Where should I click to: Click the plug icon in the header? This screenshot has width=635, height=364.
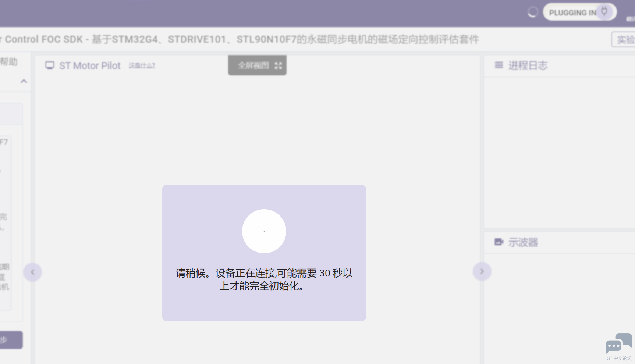pos(604,12)
